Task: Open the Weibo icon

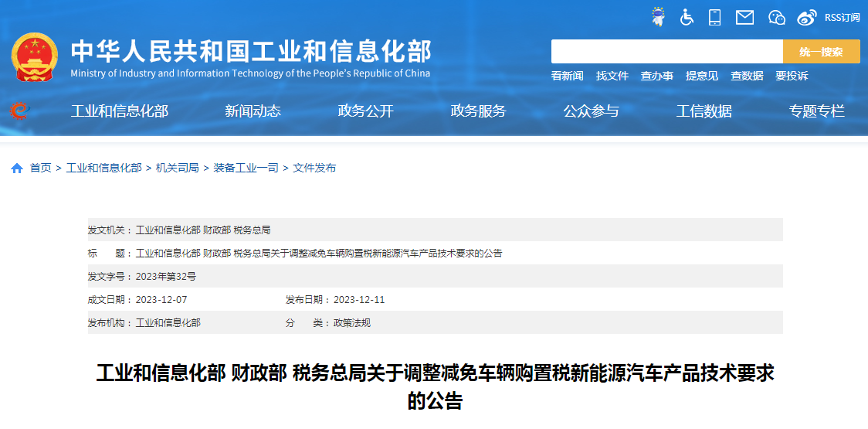Action: 807,18
